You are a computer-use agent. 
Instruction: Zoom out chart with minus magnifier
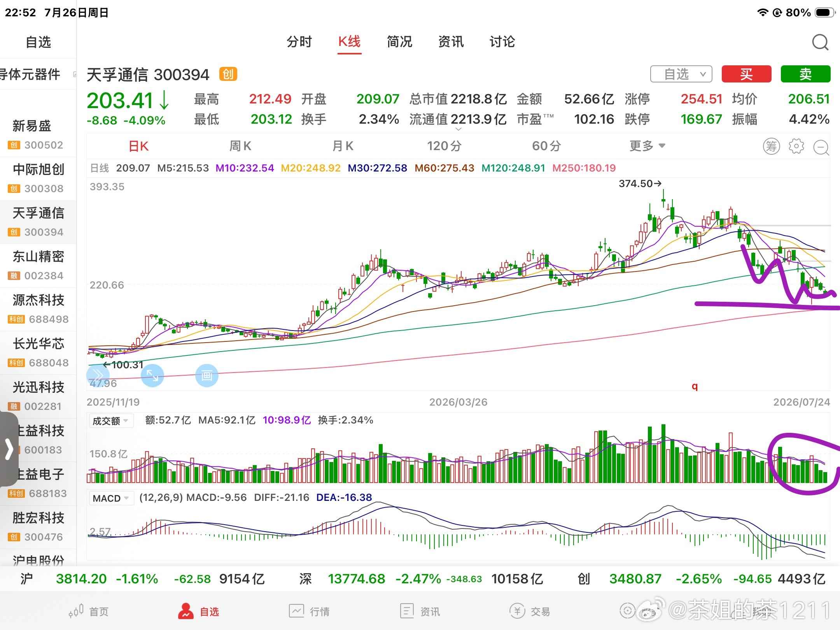(x=821, y=147)
